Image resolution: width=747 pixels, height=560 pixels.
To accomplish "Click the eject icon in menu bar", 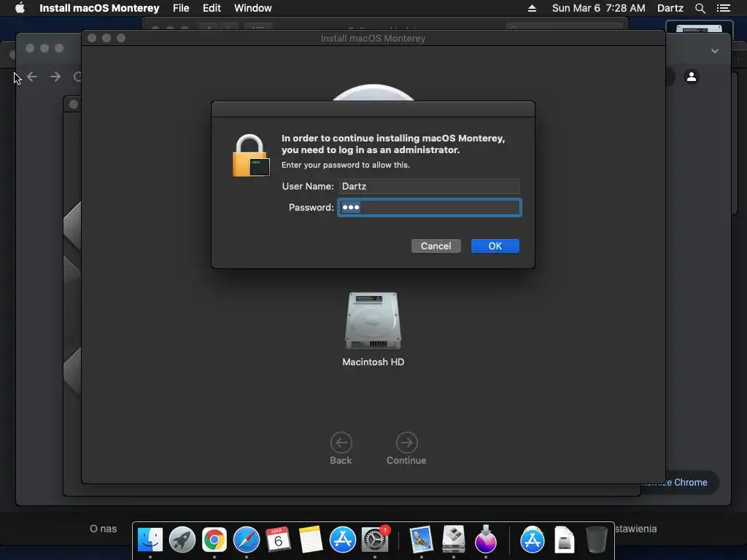I will click(x=532, y=8).
